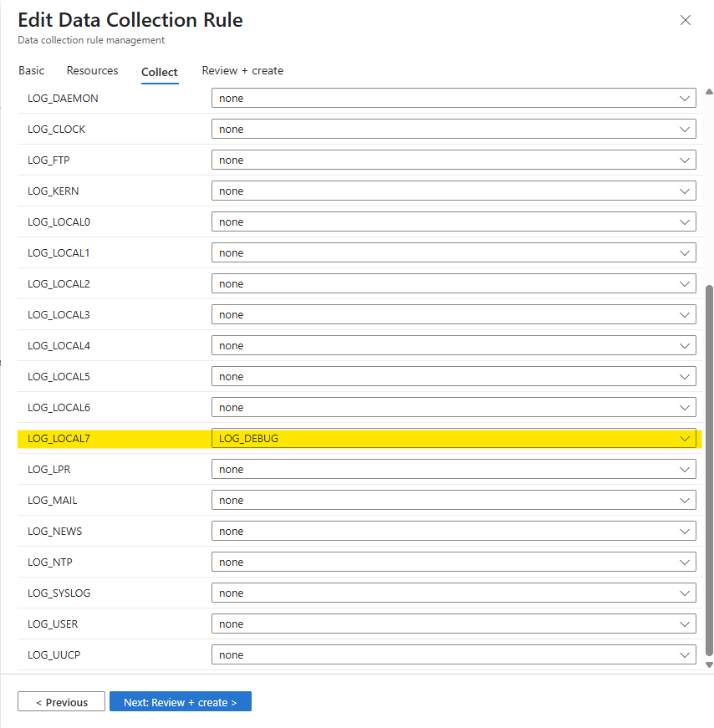Screen dimensions: 714x728
Task: Expand the LOG_NEWS log level dropdown
Action: pyautogui.click(x=453, y=532)
